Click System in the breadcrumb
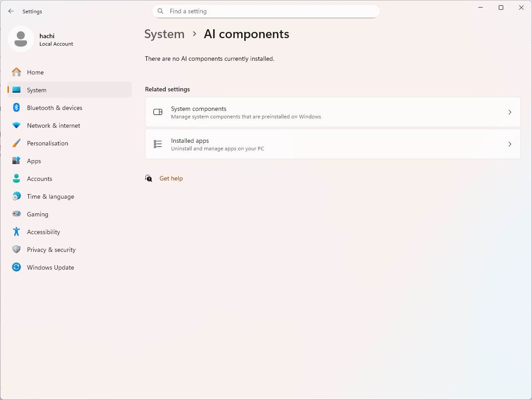 coord(164,34)
